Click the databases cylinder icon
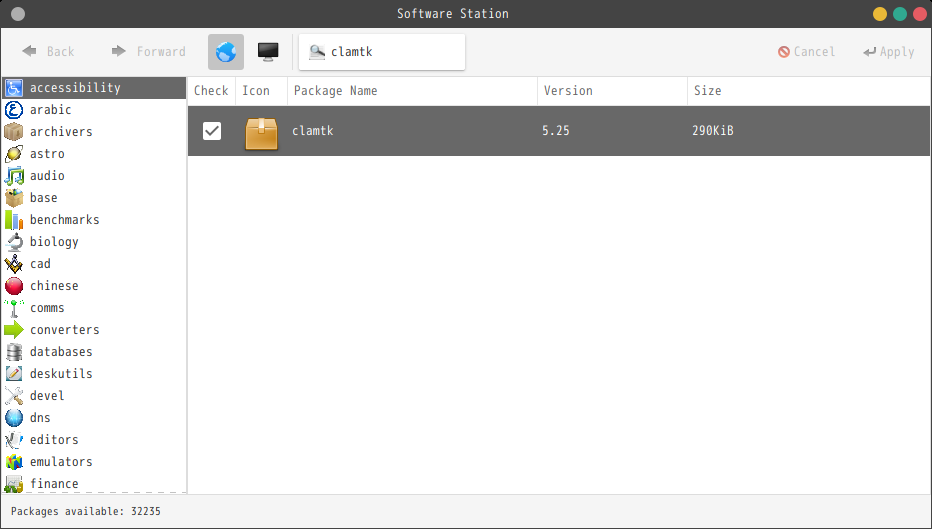The image size is (932, 529). pos(14,352)
